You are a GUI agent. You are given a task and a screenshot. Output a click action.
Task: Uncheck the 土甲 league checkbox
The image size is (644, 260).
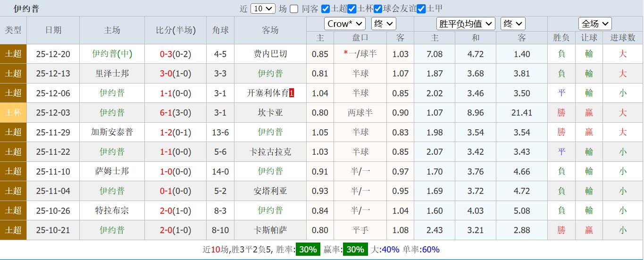point(421,8)
